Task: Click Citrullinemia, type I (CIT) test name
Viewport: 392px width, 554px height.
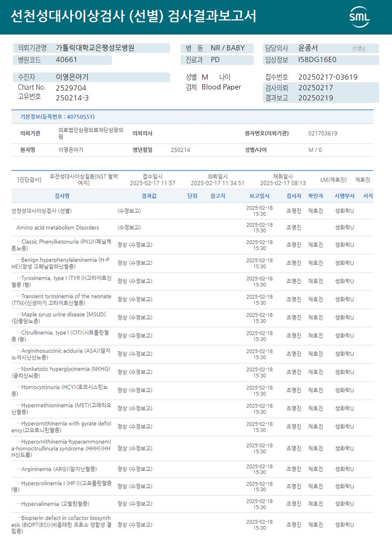Action: [60, 336]
